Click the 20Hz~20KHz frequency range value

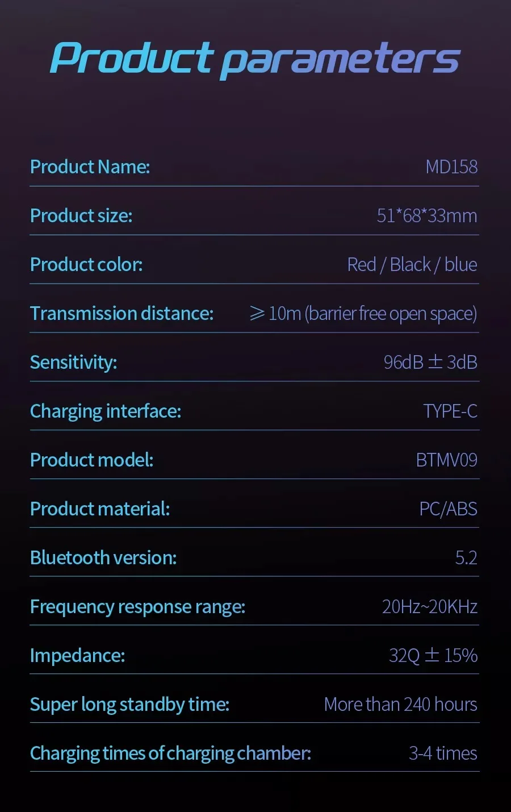pyautogui.click(x=429, y=607)
